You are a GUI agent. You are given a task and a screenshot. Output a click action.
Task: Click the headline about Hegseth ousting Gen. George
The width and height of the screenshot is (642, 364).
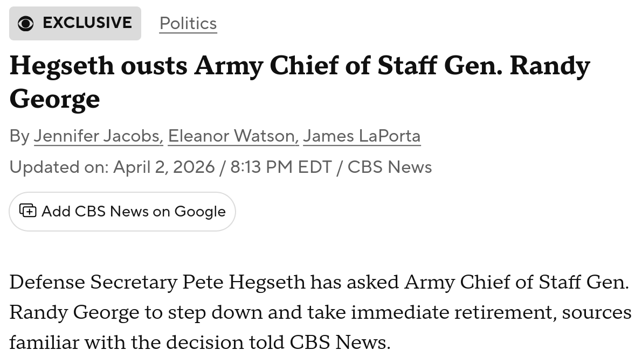300,82
